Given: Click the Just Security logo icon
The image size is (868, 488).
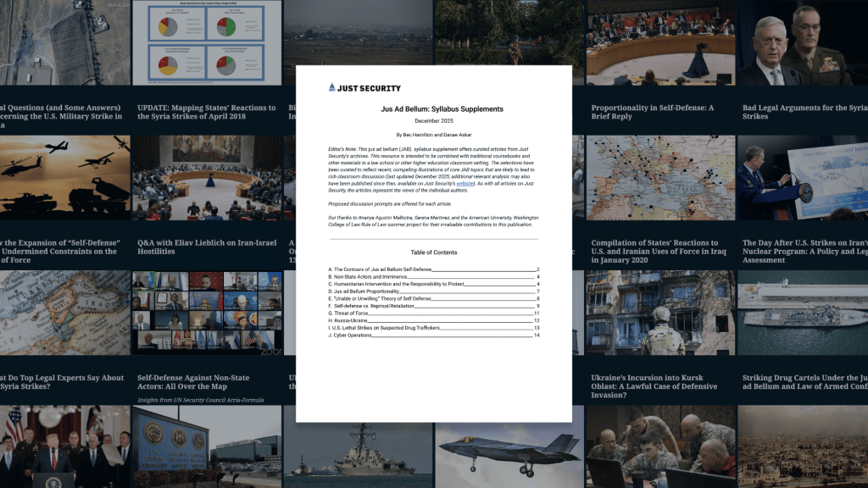Looking at the screenshot, I should [332, 87].
